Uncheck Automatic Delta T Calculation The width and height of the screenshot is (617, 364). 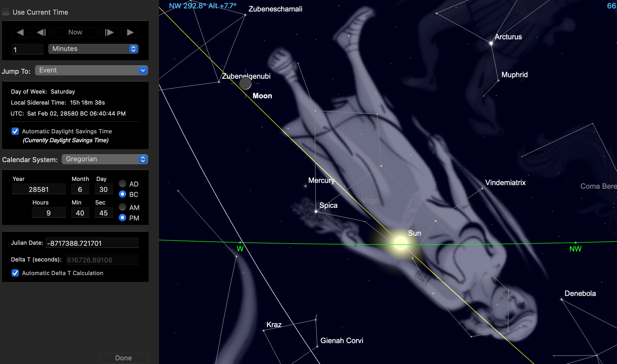pyautogui.click(x=15, y=273)
